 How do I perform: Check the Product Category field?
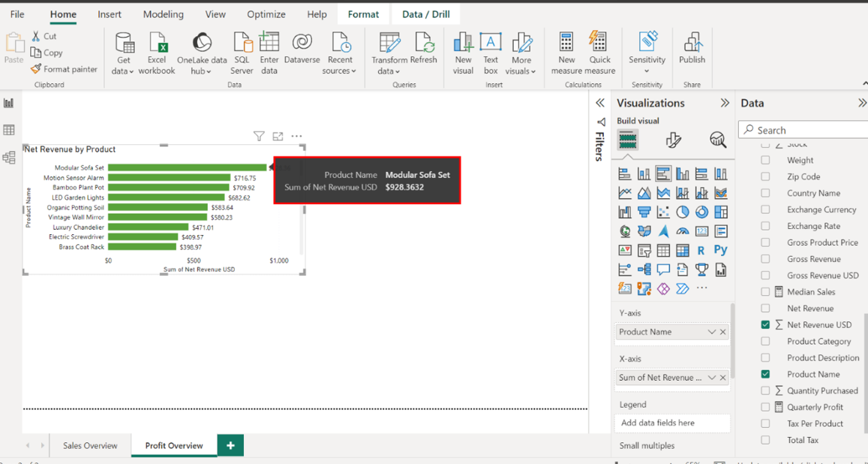(x=765, y=342)
